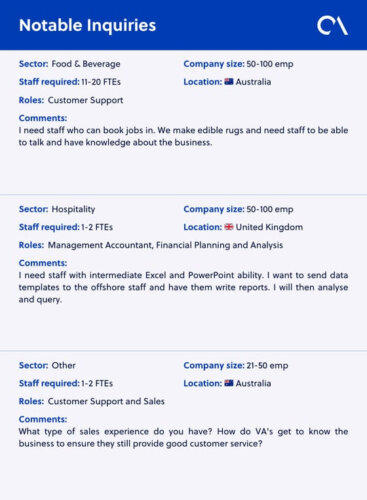Click the United Kingdom location text
367x500 pixels.
pyautogui.click(x=269, y=227)
